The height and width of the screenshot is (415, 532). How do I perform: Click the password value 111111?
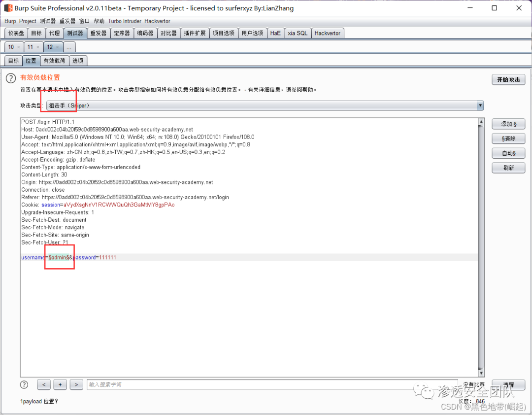pos(107,257)
